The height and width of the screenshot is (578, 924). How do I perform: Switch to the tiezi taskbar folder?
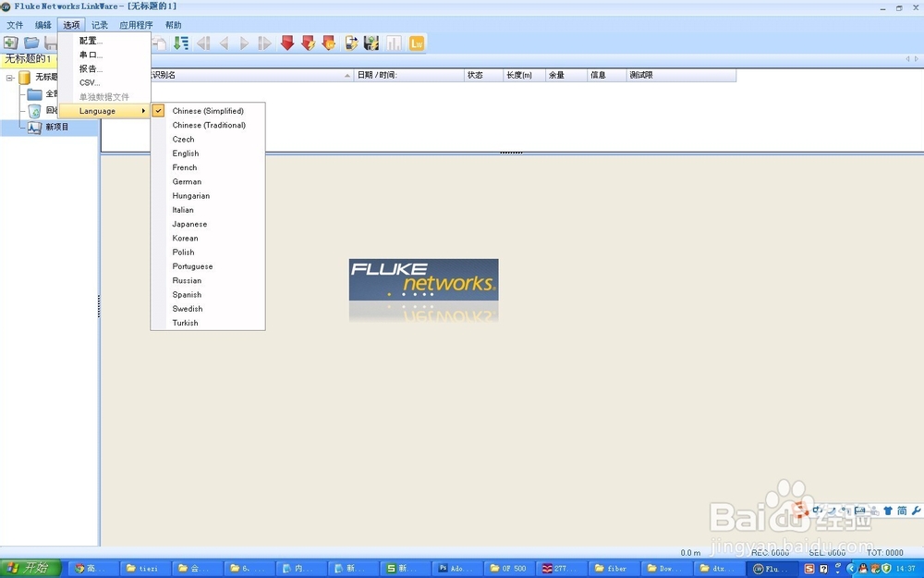click(x=146, y=568)
